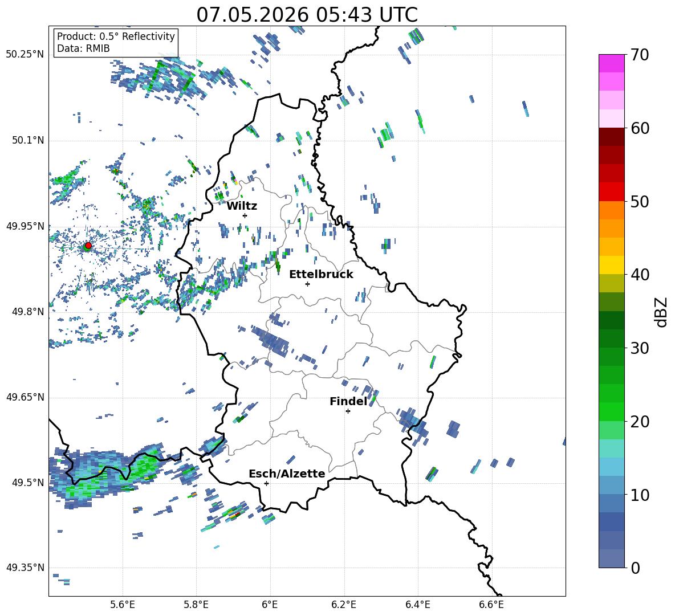Viewport: 675px width, 616px height.
Task: Click the dark red 60 dBZ colorbar band
Action: (611, 136)
